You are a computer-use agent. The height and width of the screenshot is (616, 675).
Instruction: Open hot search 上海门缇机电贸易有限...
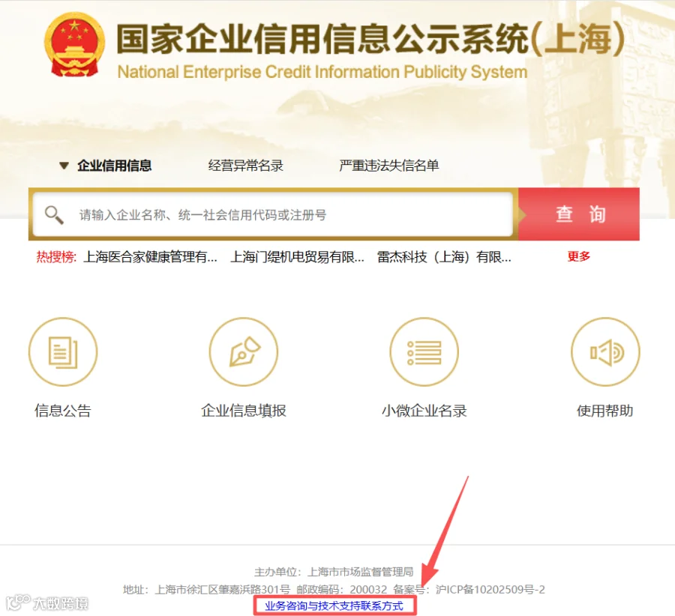click(x=298, y=257)
